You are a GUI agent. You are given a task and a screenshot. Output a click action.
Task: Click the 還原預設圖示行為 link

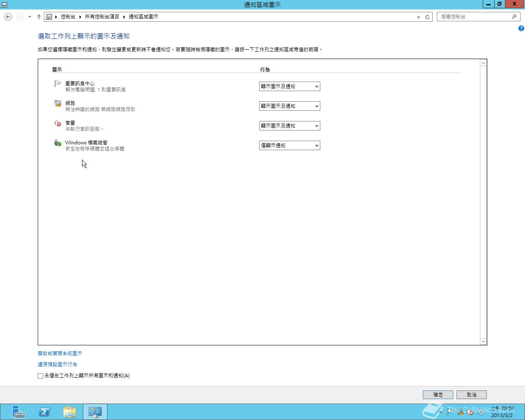click(57, 365)
